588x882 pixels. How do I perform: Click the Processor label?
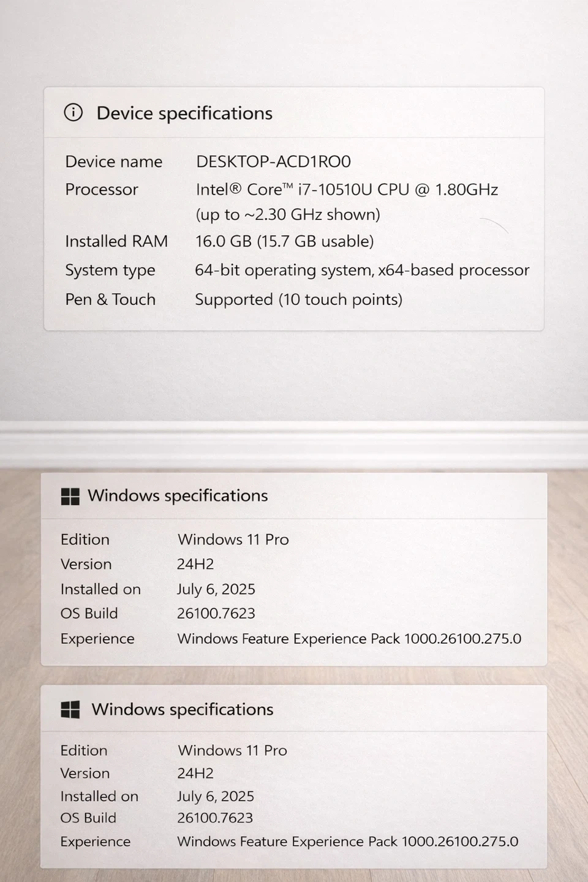pos(102,190)
